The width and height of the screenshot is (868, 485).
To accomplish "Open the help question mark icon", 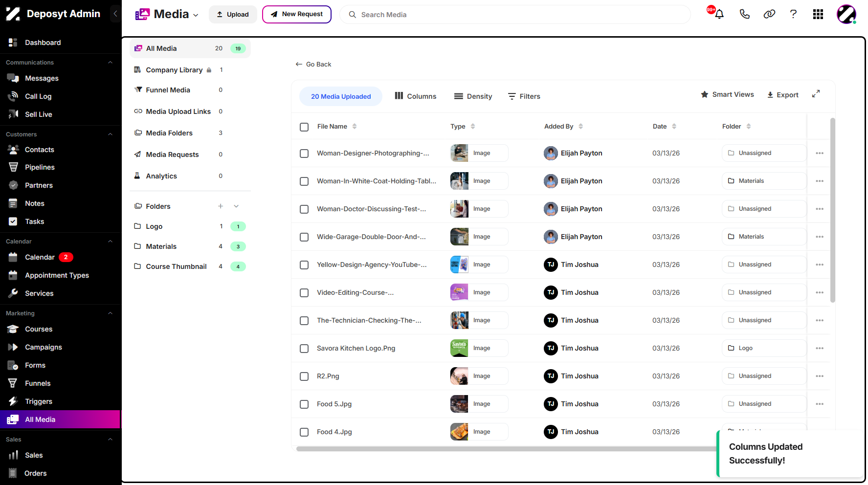I will pyautogui.click(x=793, y=14).
